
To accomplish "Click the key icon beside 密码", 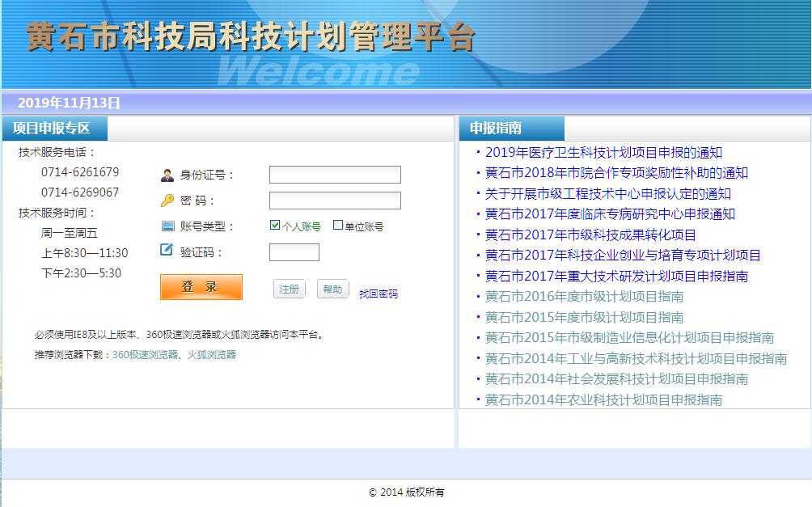I will tap(167, 201).
